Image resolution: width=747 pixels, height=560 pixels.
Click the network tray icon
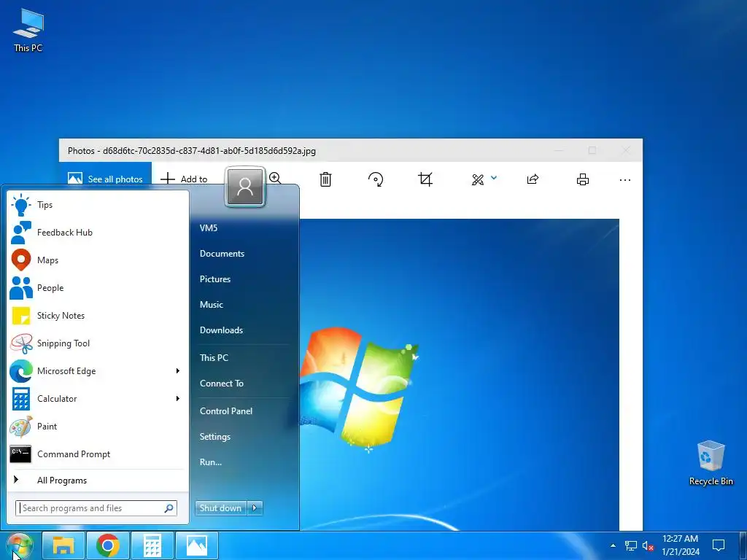(x=631, y=545)
